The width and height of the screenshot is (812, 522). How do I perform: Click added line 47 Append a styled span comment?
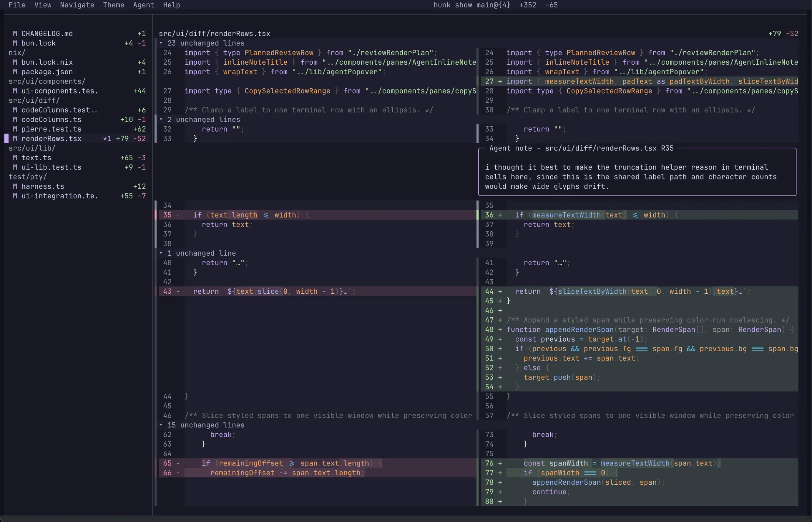pos(639,320)
